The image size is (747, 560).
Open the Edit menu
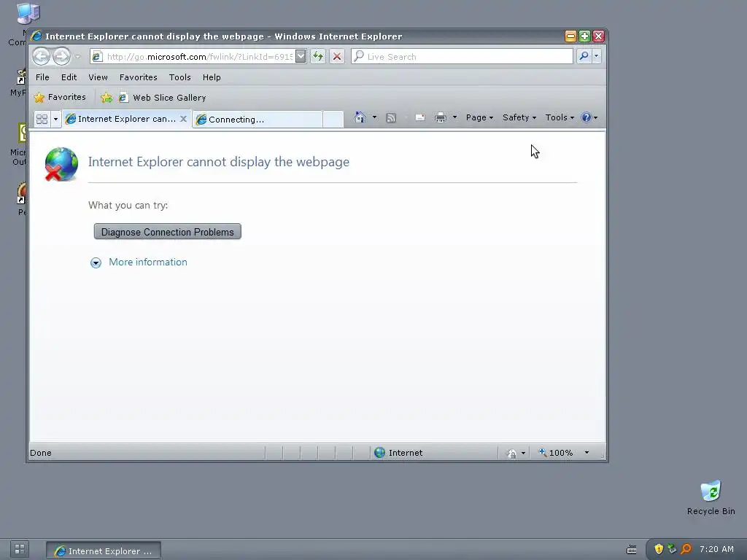point(69,77)
